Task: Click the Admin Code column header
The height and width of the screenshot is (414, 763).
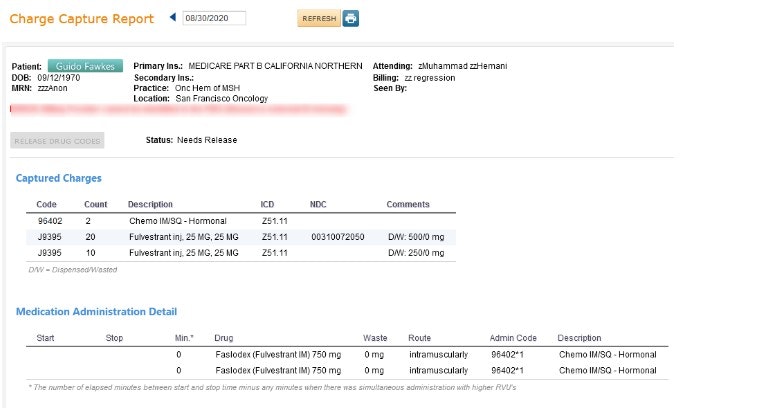Action: [x=513, y=338]
